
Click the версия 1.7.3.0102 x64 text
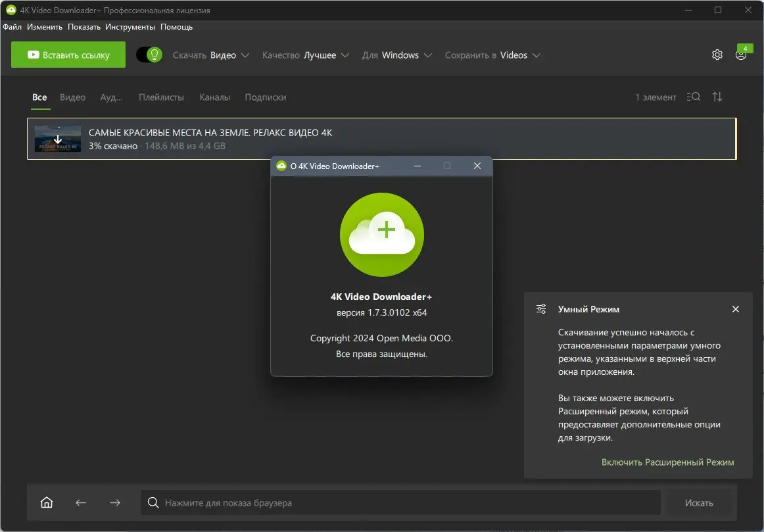tap(382, 312)
